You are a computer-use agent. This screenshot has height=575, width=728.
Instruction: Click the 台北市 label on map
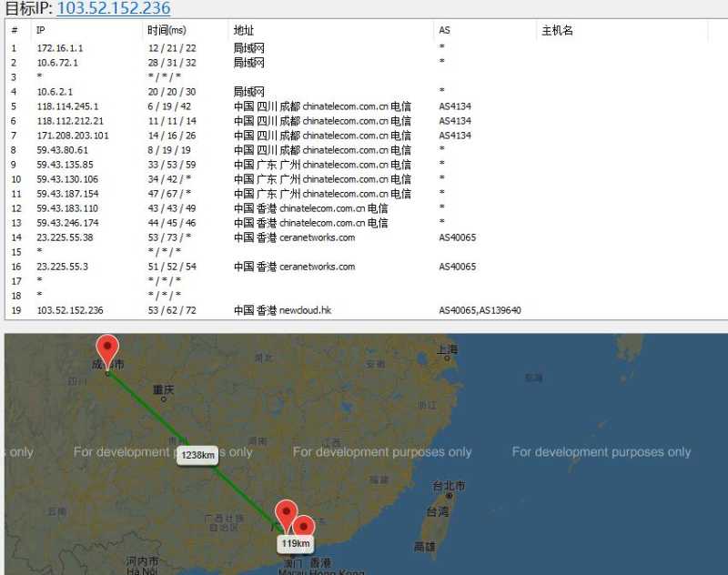[x=449, y=486]
